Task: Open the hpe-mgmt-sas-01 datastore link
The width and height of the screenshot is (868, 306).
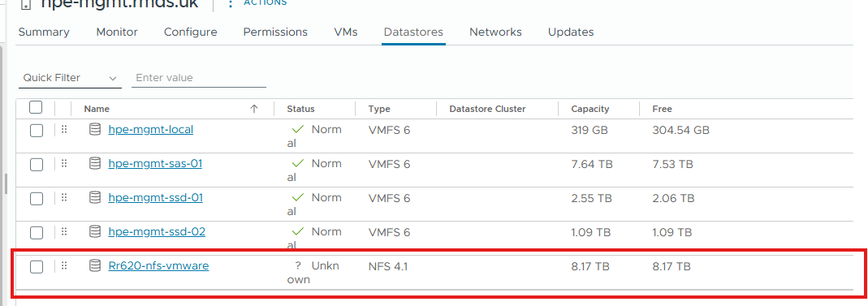Action: (155, 164)
